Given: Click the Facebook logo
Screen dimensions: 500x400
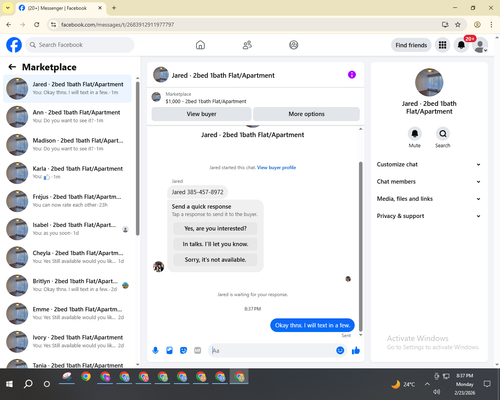Looking at the screenshot, I should 14,45.
